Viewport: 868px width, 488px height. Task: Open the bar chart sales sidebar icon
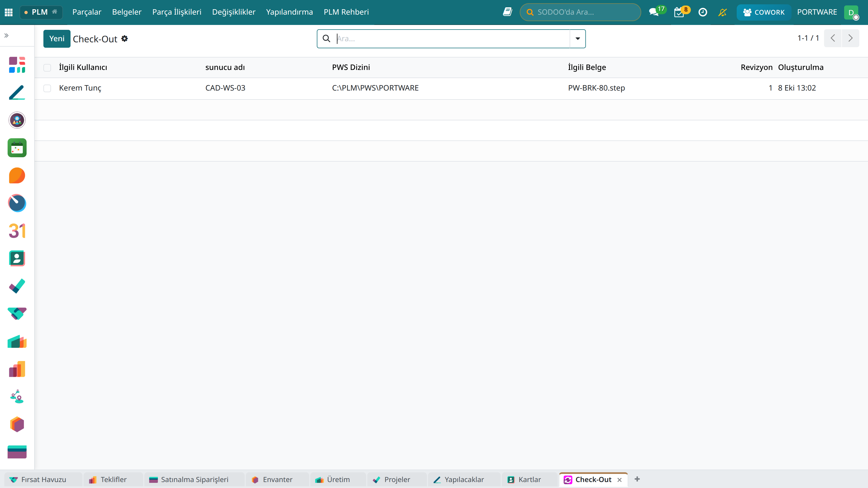(17, 369)
